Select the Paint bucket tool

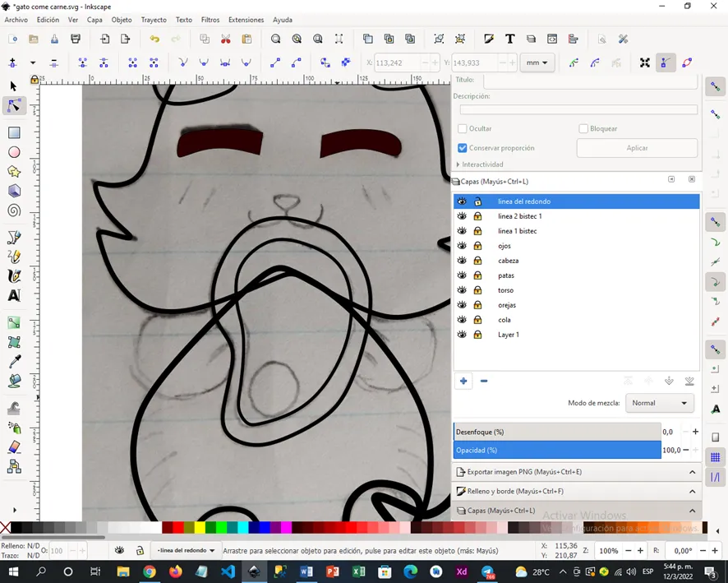coord(15,381)
